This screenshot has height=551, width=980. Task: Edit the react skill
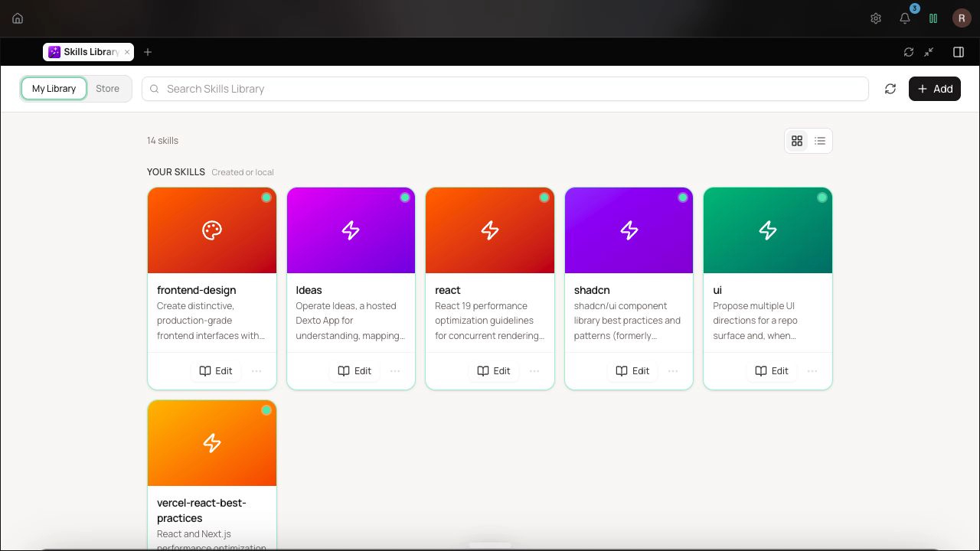coord(494,370)
